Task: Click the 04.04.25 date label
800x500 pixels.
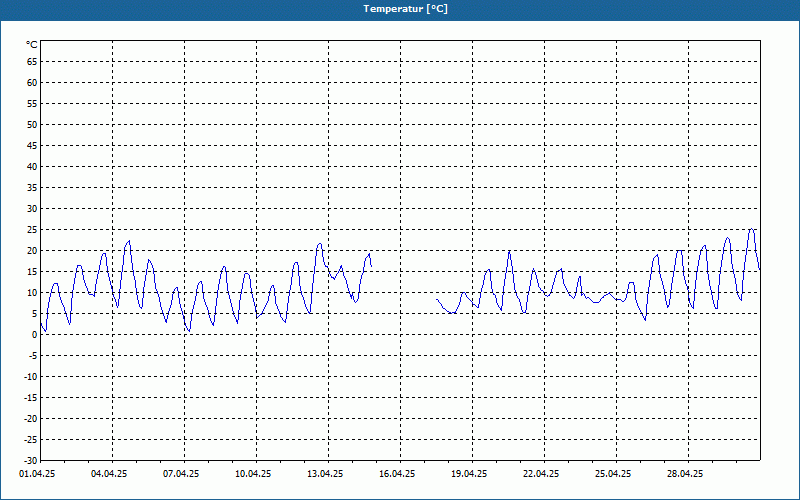Action: 109,474
